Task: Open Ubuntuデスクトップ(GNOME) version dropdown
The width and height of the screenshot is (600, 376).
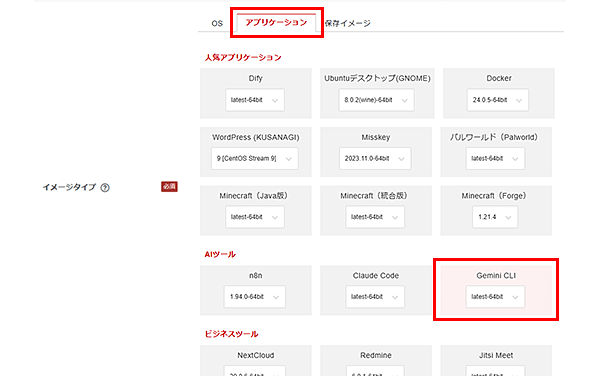Action: (376, 100)
